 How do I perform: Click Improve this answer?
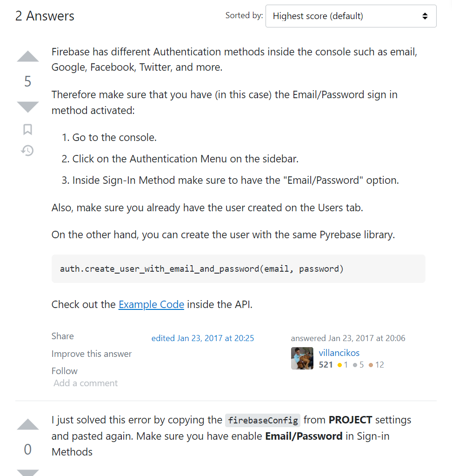92,354
